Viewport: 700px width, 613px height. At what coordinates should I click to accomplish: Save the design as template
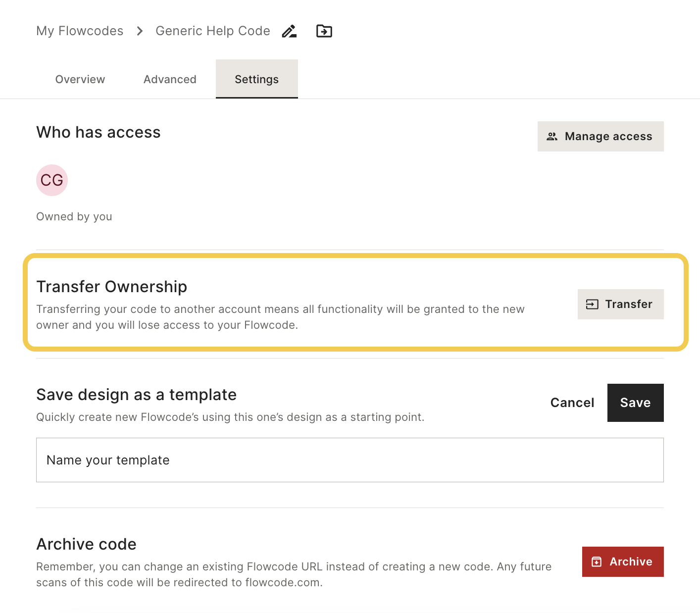coord(636,403)
